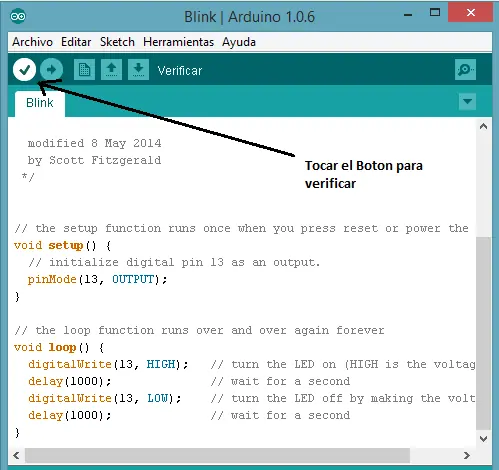
Task: Click the Verify checkmark button
Action: (24, 70)
